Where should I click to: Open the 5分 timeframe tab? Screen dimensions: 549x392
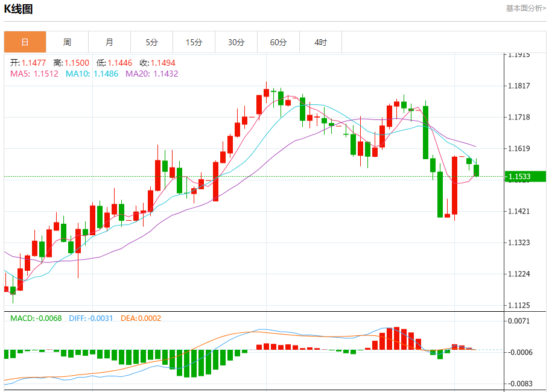click(151, 42)
